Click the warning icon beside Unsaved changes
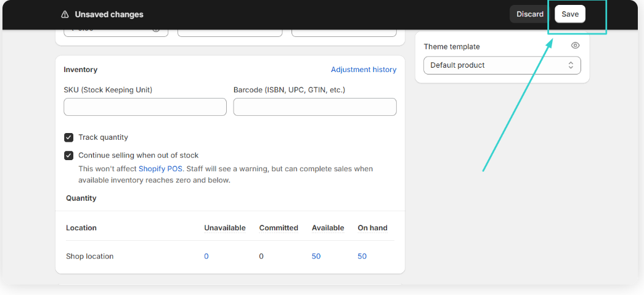Image resolution: width=644 pixels, height=295 pixels. point(65,14)
